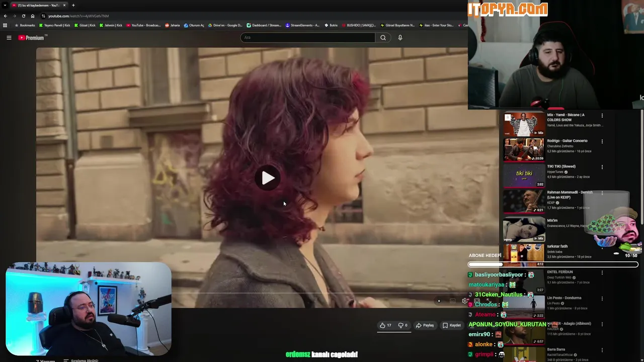Save video with Kaydet button

click(452, 325)
